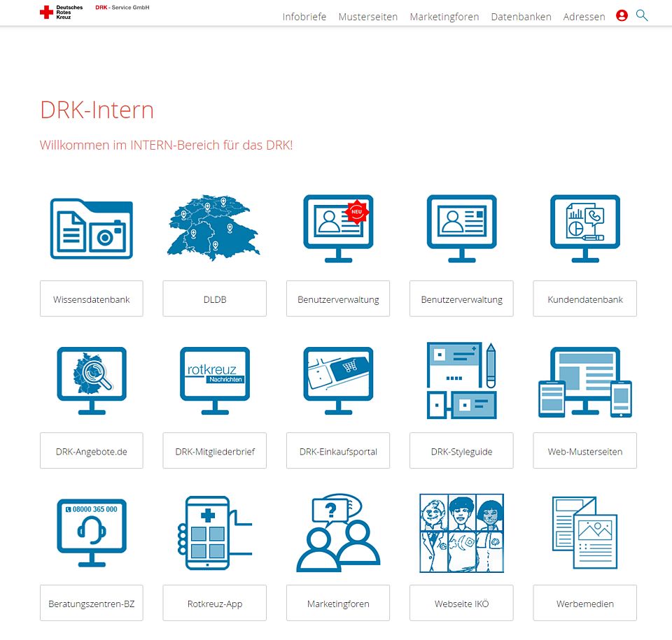Screen dimensions: 672x640
Task: Open the Rotkreuz-App smartphone icon
Action: pyautogui.click(x=214, y=532)
